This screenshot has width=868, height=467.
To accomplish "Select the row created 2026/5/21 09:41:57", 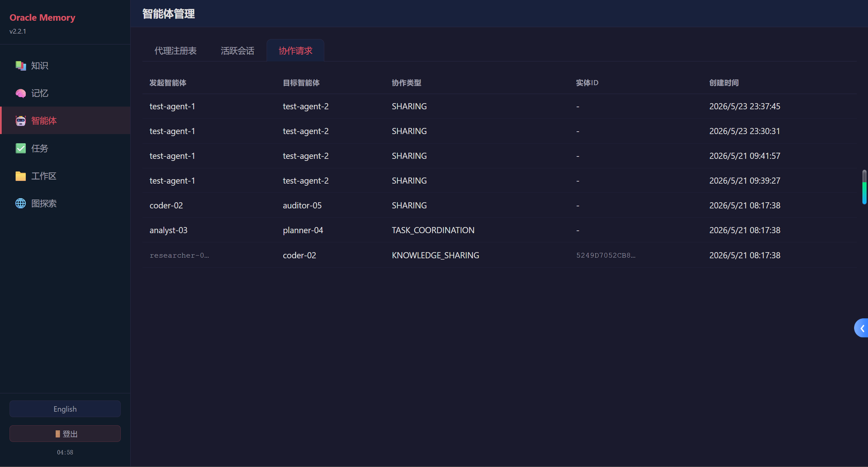I will click(499, 156).
